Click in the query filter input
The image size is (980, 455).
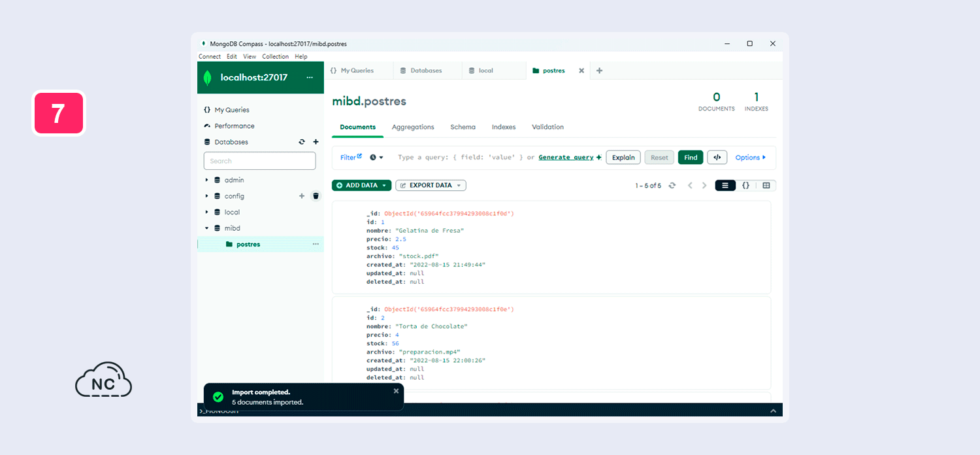[x=460, y=158]
